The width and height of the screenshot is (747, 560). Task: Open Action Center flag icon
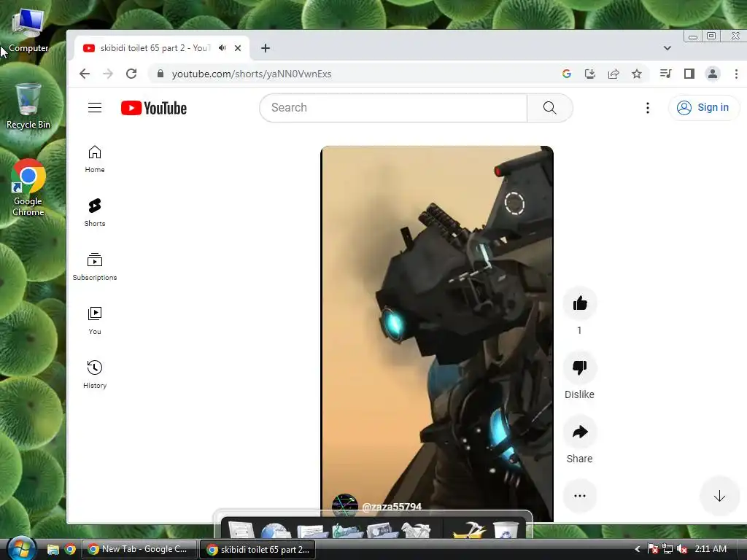tap(653, 549)
